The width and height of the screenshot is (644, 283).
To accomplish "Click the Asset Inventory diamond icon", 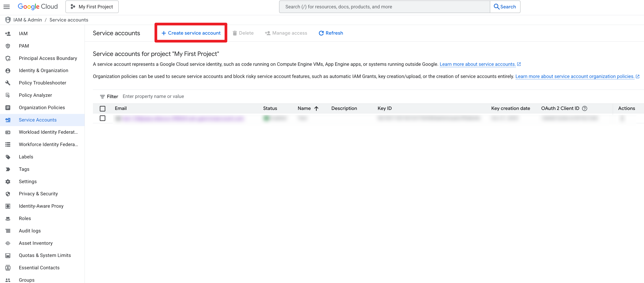I will [8, 243].
